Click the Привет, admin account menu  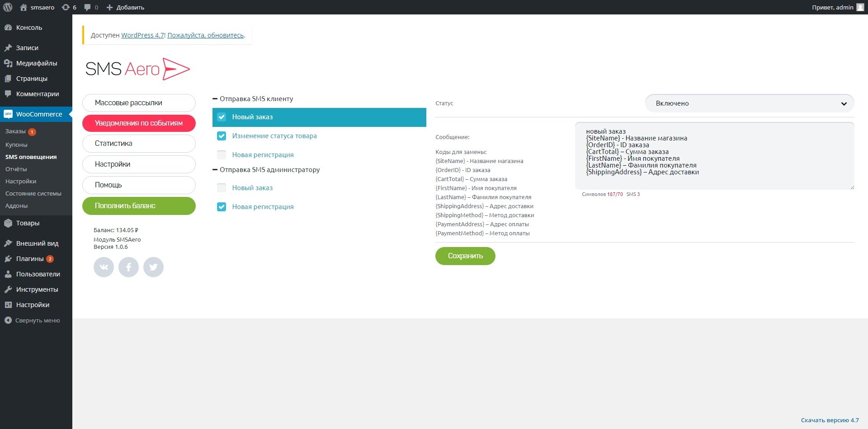[x=838, y=7]
